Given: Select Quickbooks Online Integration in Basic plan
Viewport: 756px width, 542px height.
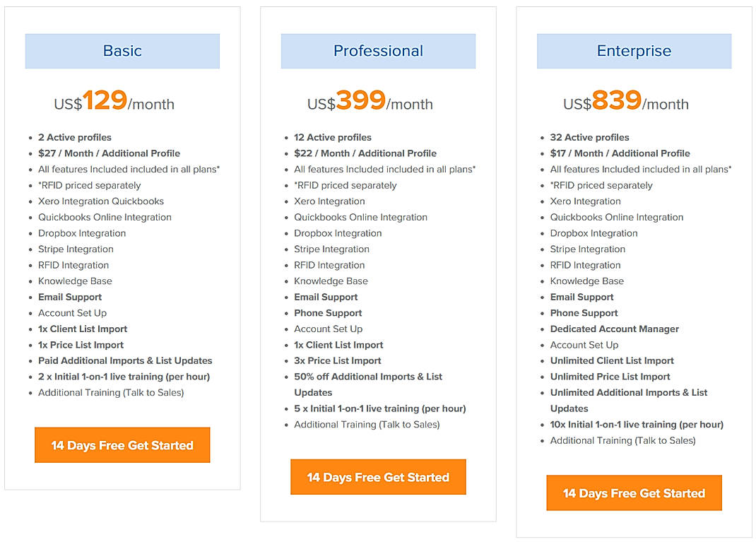Looking at the screenshot, I should [x=105, y=217].
